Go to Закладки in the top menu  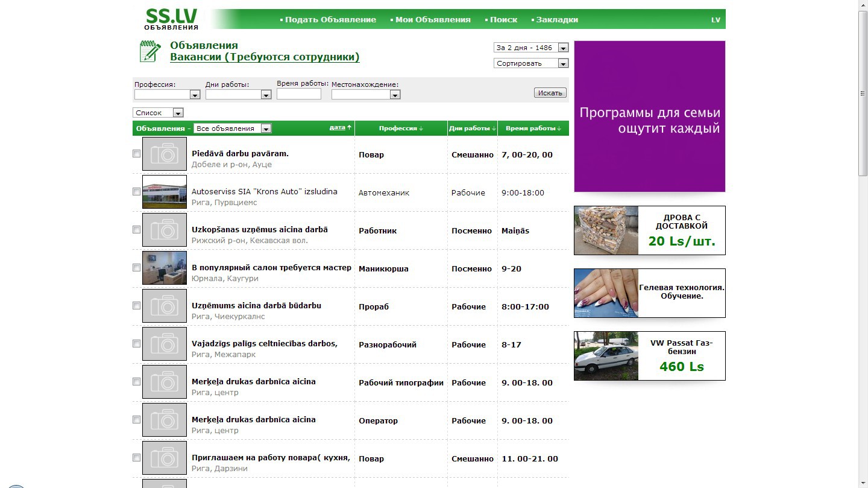(x=556, y=20)
